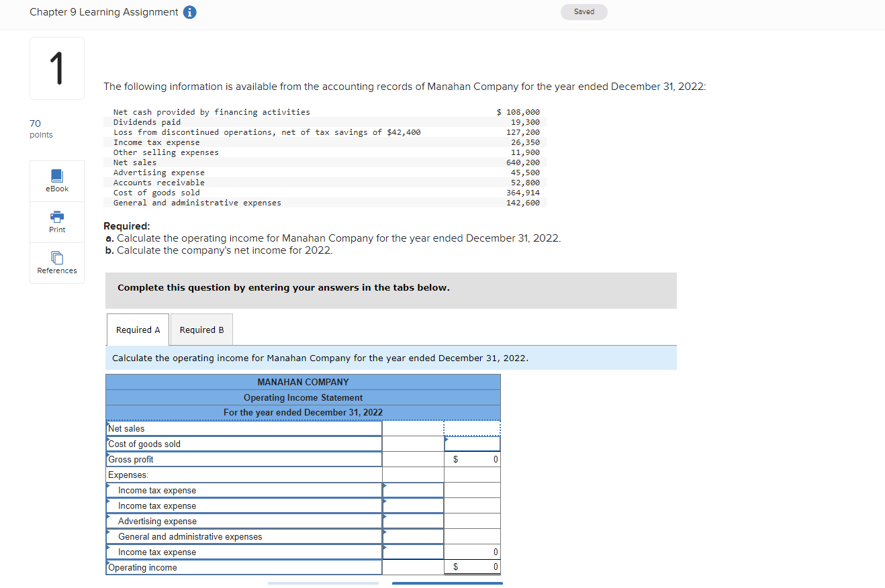Click the Cost of goods sold amount field
This screenshot has width=885, height=588.
(x=472, y=444)
